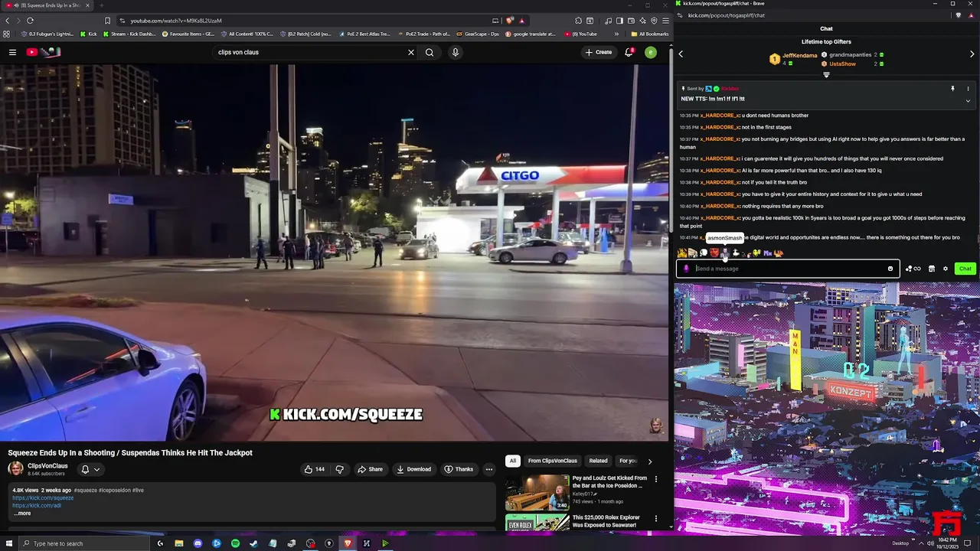980x551 pixels.
Task: Open GearScape - Dps bookmark
Action: (x=479, y=34)
